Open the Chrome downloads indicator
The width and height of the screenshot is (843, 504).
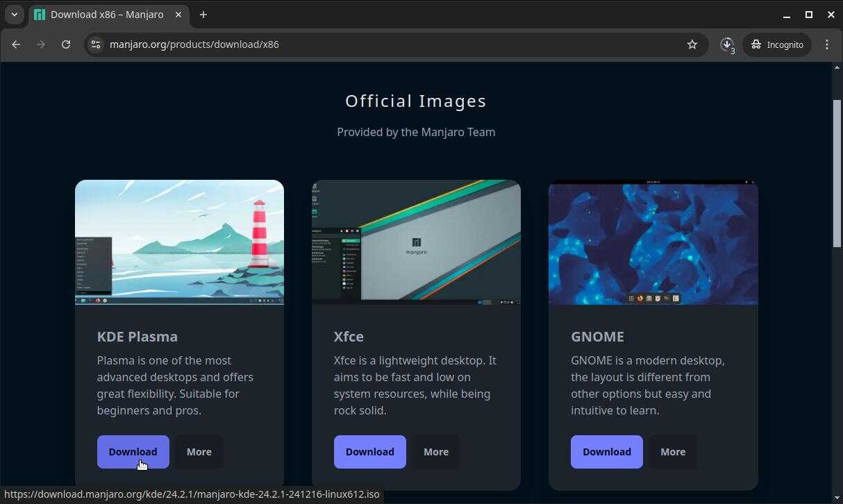[x=727, y=44]
